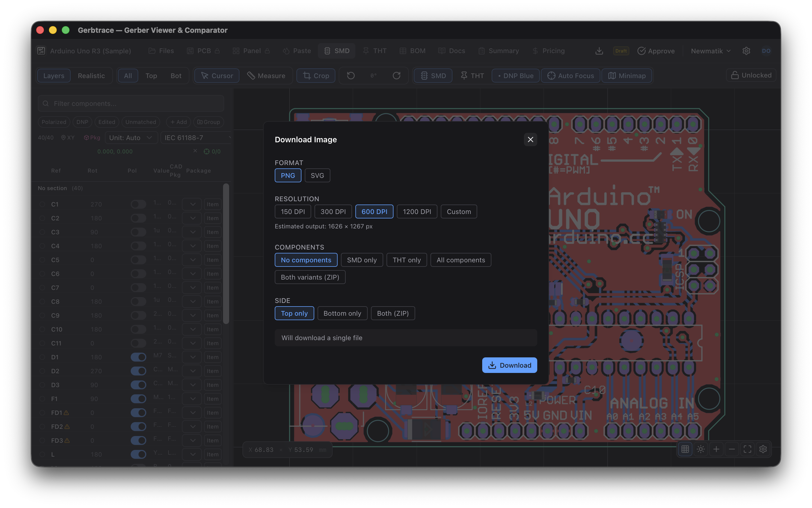Open canvas settings gear icon

point(763,449)
